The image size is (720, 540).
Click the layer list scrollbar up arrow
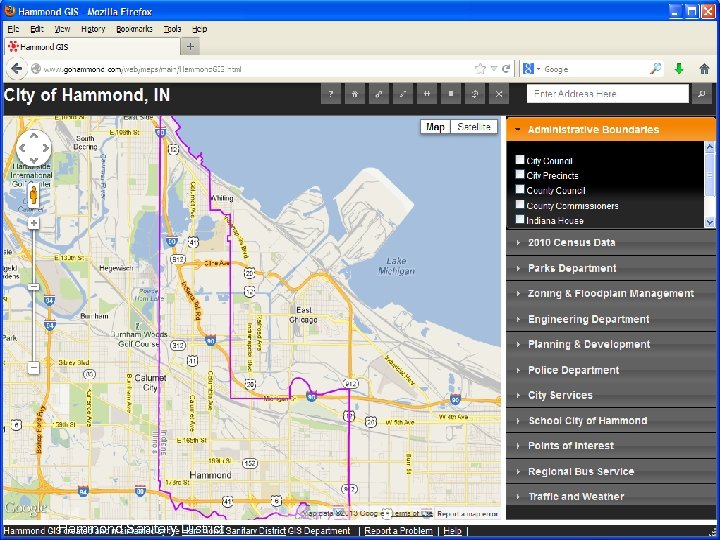[709, 147]
